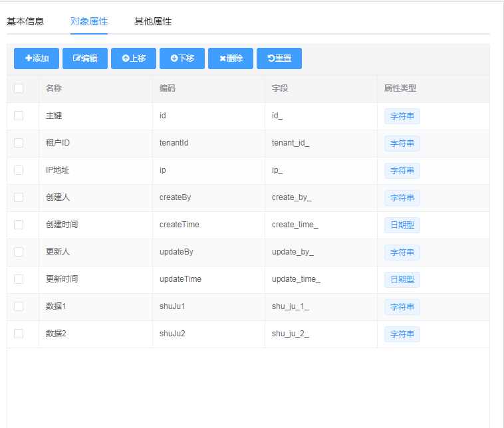Viewport: 504px width, 428px height.
Task: Check the checkbox for the 主键 row
Action: click(x=19, y=116)
